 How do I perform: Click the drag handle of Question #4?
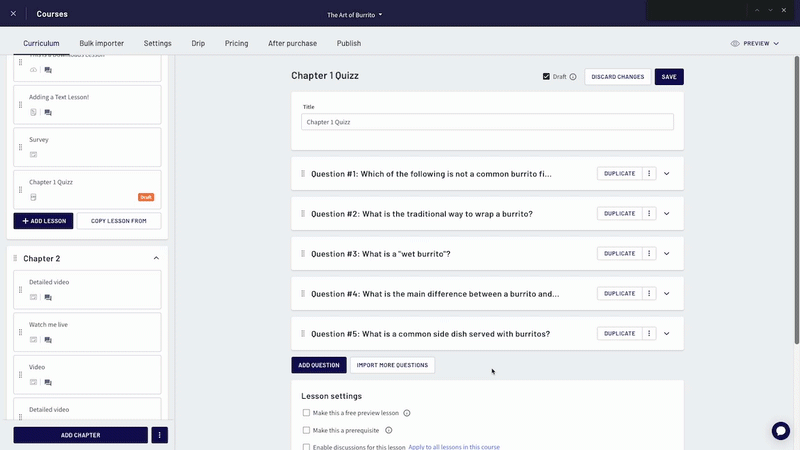click(x=303, y=293)
